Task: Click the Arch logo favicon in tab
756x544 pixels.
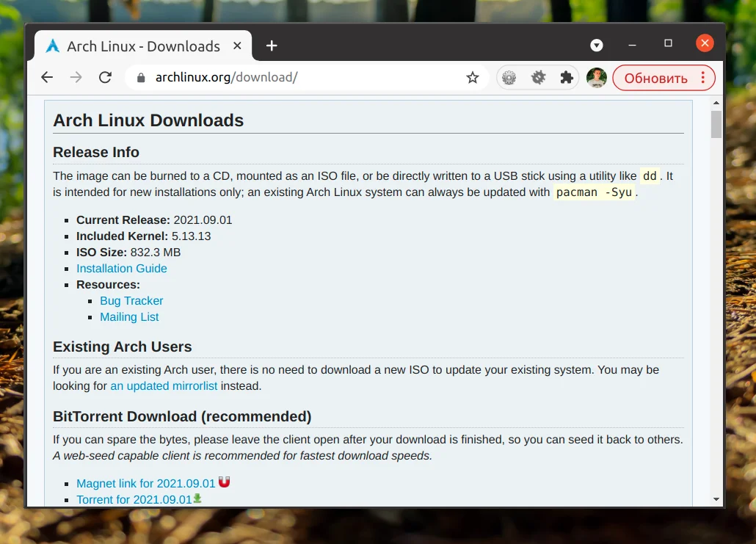Action: point(52,46)
